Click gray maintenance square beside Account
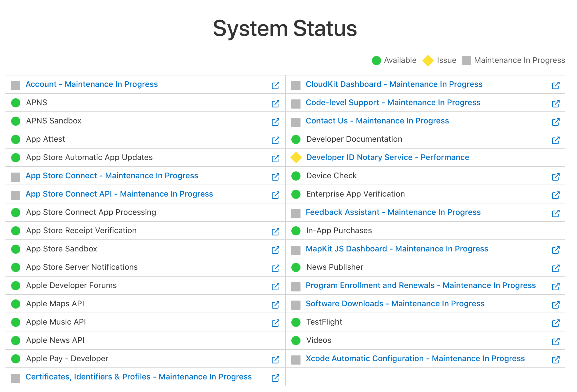Image resolution: width=577 pixels, height=392 pixels. click(16, 85)
